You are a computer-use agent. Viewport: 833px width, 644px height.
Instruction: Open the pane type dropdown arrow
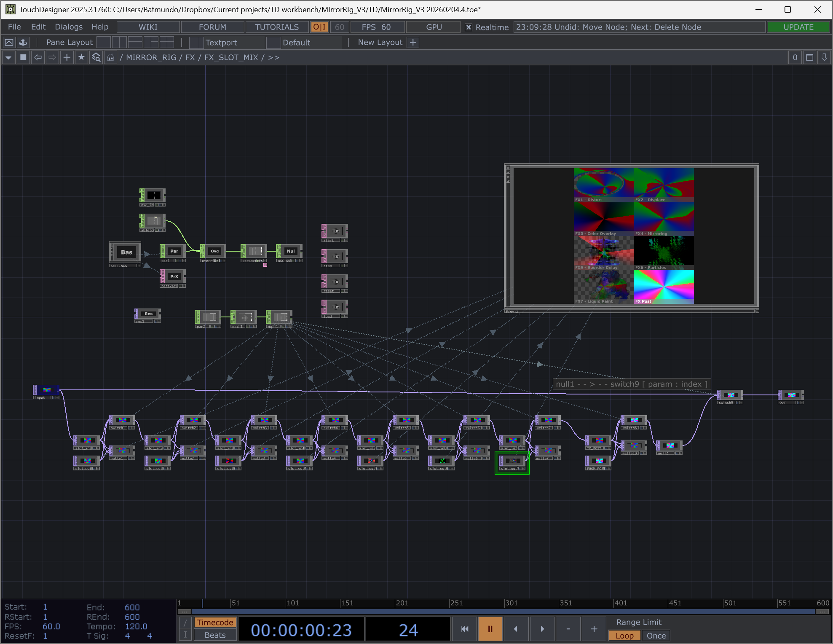(8, 57)
